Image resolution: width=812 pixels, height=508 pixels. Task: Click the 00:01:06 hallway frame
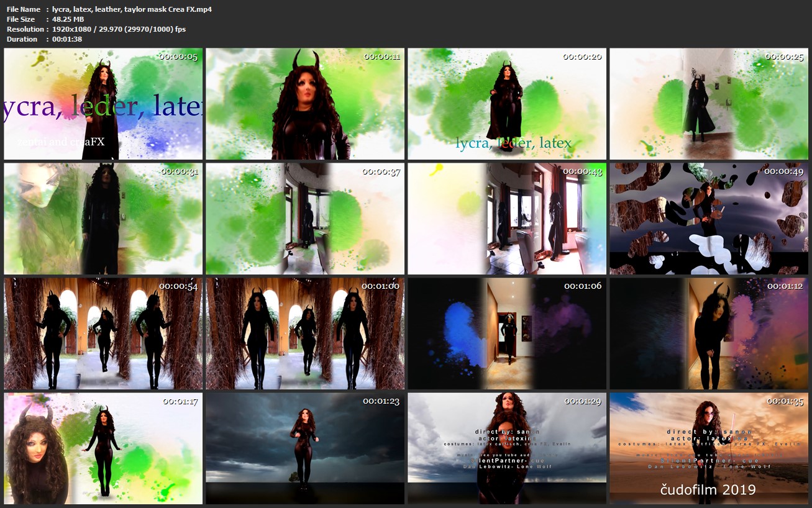[x=507, y=333]
